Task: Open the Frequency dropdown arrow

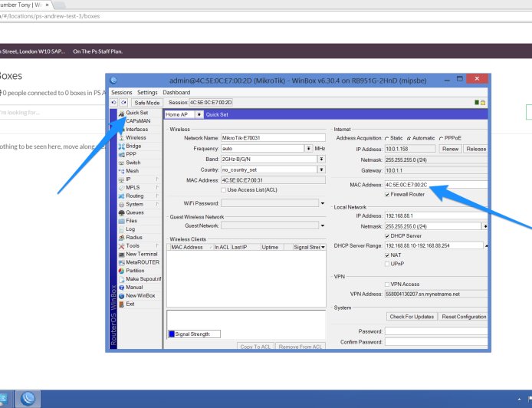Action: pyautogui.click(x=308, y=149)
